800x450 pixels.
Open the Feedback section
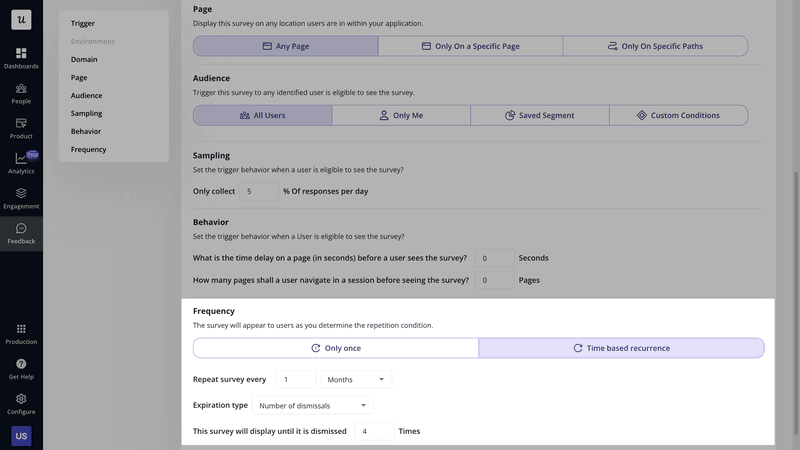click(x=21, y=234)
